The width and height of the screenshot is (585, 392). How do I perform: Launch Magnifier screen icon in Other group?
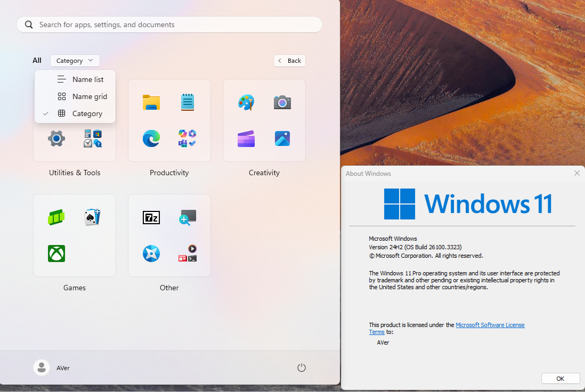(x=188, y=217)
